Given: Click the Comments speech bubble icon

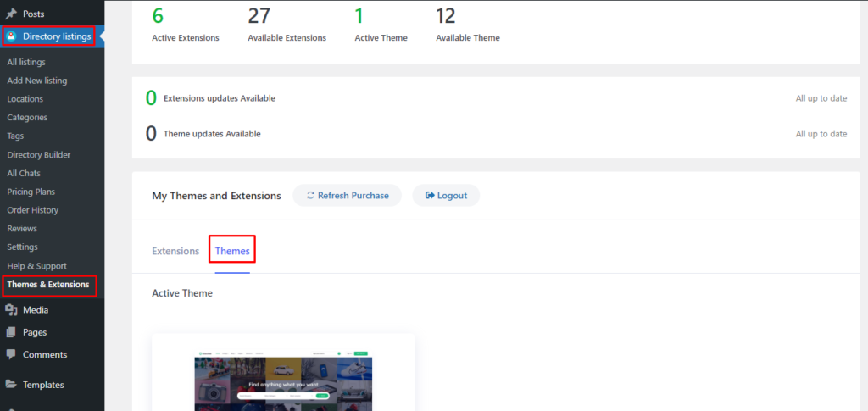Looking at the screenshot, I should tap(11, 354).
